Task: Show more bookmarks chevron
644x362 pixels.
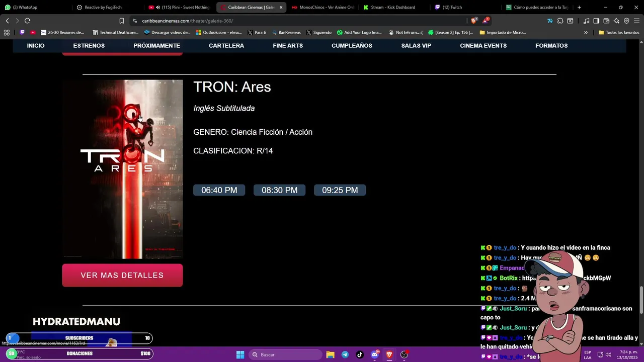Action: pyautogui.click(x=586, y=32)
